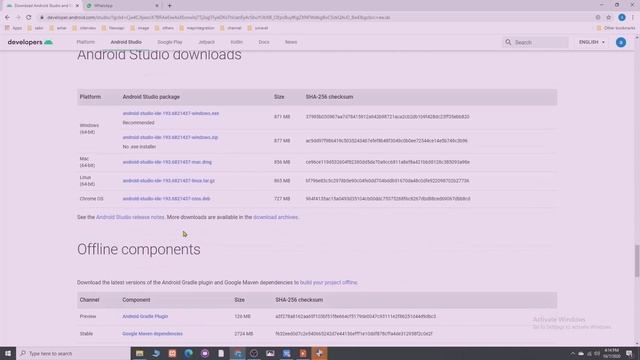Open the Platform nav item
The width and height of the screenshot is (640, 360).
[85, 42]
